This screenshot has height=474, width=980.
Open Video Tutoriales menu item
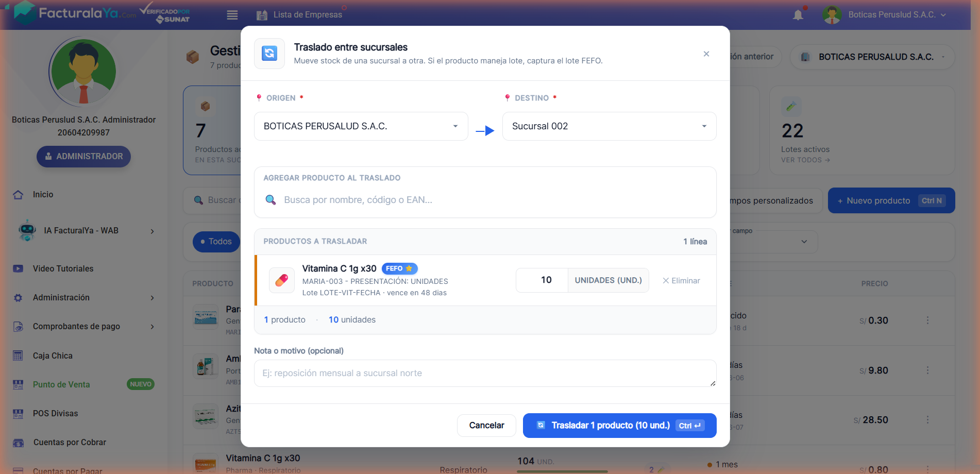coord(63,268)
